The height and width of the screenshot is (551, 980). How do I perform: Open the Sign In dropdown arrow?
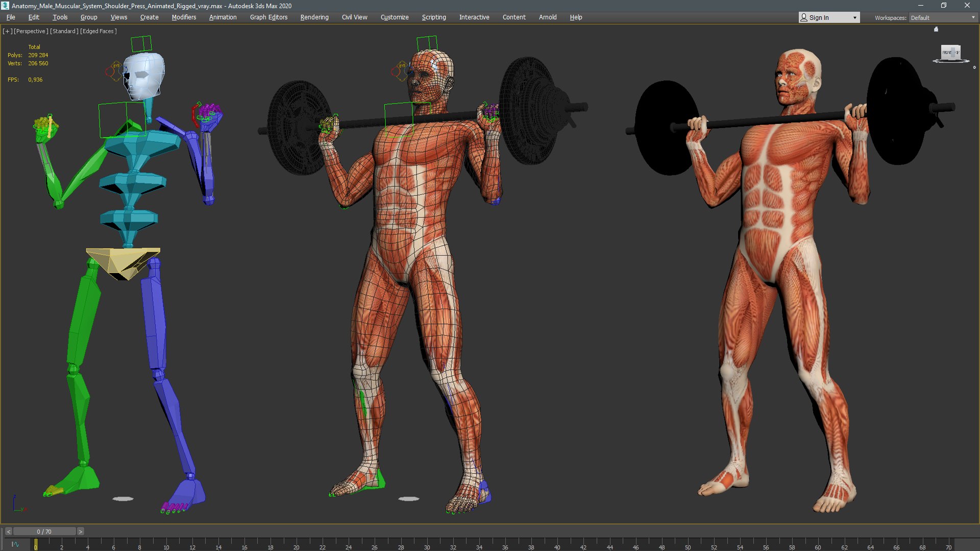(855, 18)
